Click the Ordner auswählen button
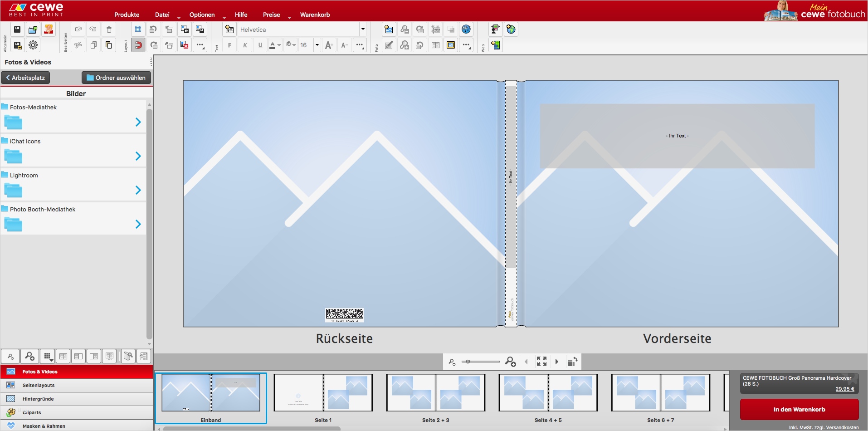868x431 pixels. coord(116,78)
